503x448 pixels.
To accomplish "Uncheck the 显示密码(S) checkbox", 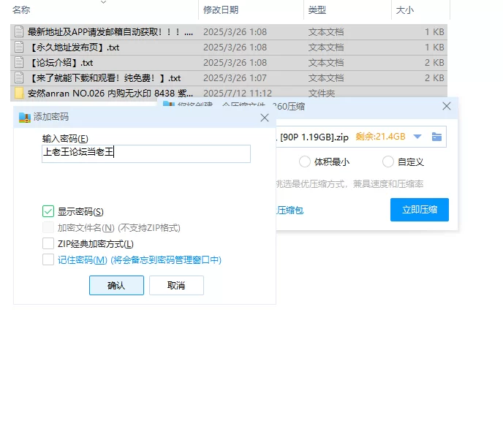I will (48, 211).
